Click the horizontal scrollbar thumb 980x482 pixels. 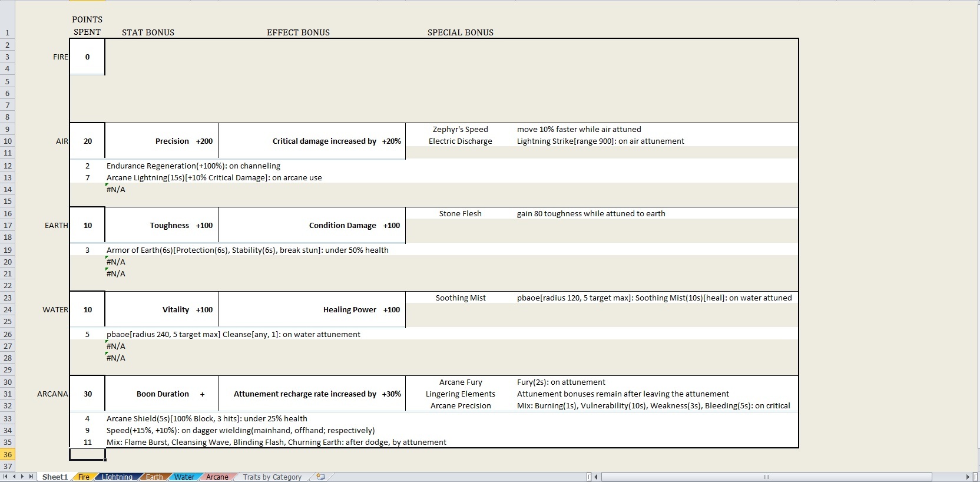tap(766, 477)
